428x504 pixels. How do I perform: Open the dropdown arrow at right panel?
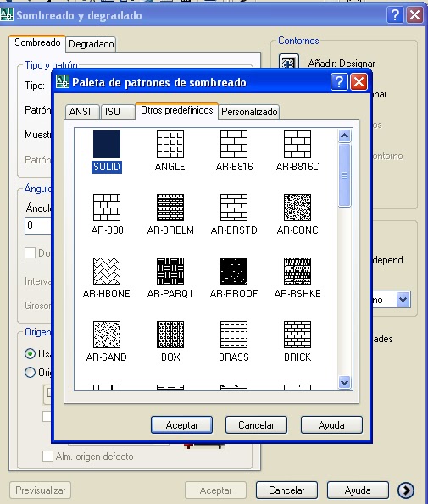pos(403,300)
